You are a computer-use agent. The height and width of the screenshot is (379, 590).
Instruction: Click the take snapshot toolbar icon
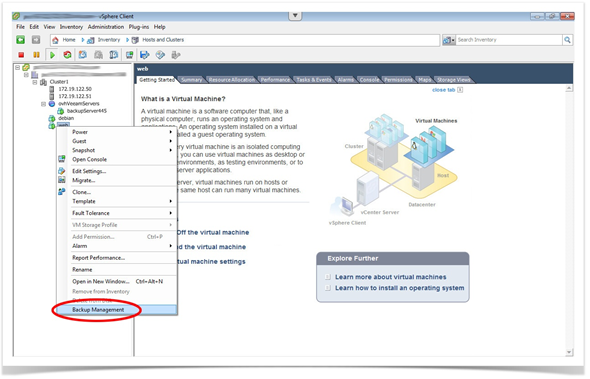pyautogui.click(x=82, y=55)
